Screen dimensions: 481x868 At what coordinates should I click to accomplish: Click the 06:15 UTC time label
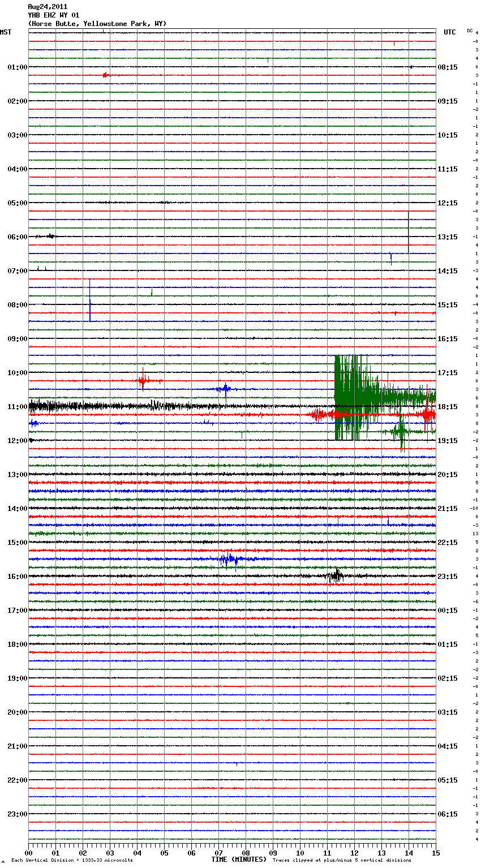pyautogui.click(x=448, y=814)
